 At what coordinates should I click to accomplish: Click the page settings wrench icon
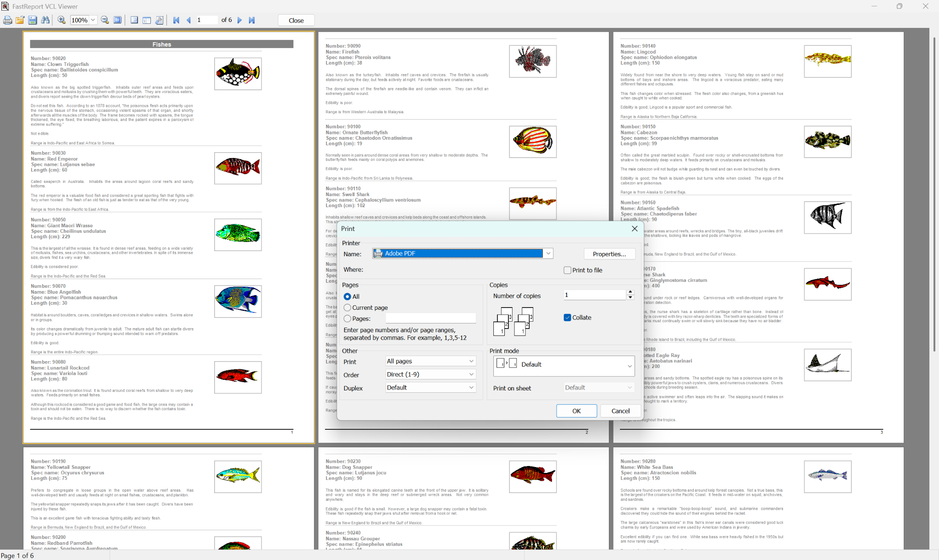click(x=159, y=20)
